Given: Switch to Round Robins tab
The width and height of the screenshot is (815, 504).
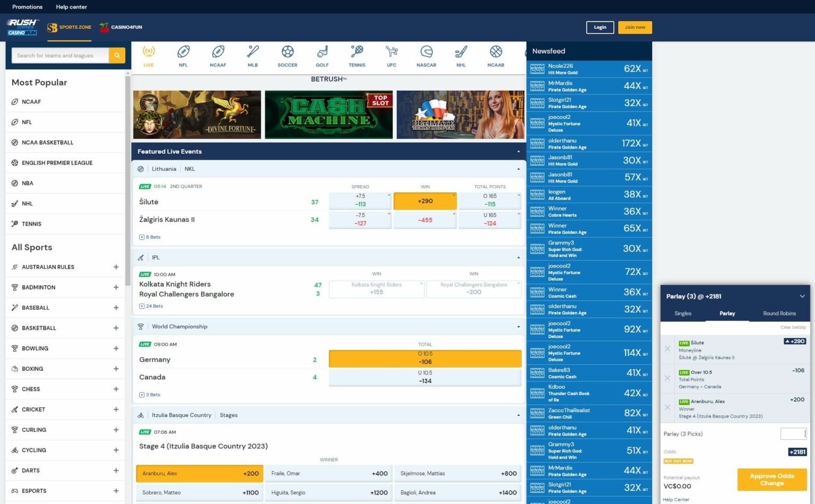Looking at the screenshot, I should pos(779,314).
